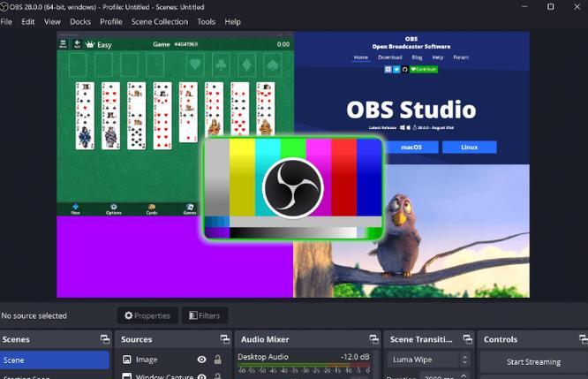Click the crown icon beside Easy
The height and width of the screenshot is (379, 588).
point(90,45)
